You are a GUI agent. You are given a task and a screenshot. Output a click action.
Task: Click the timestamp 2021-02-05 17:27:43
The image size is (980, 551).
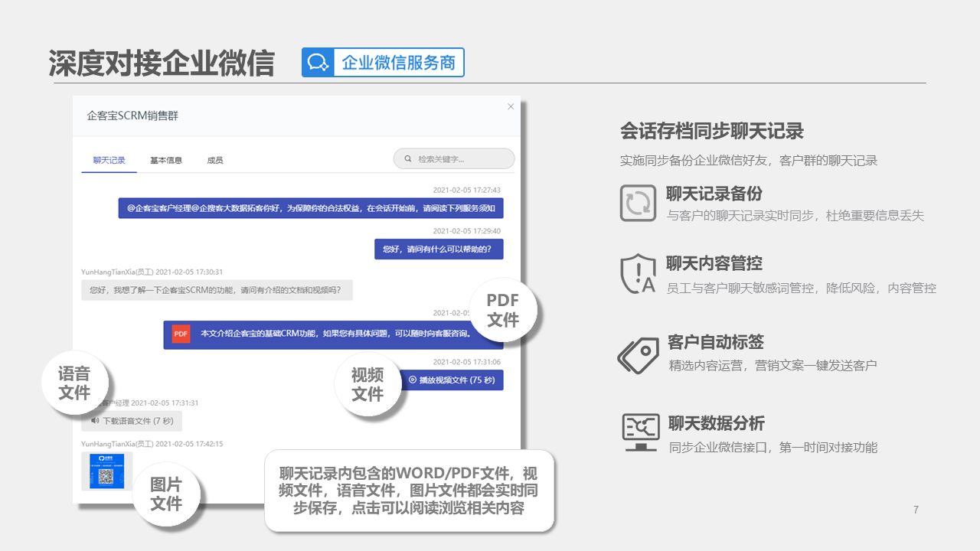pos(467,190)
